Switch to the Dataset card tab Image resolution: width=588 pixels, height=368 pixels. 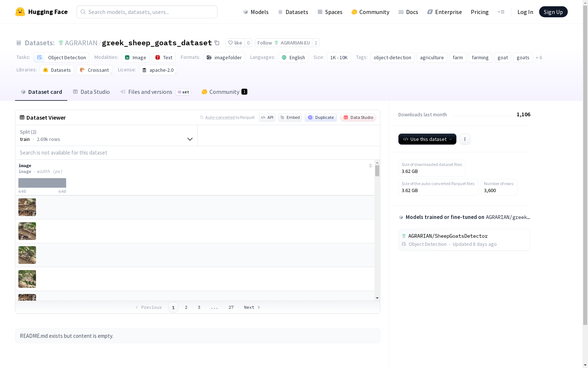pyautogui.click(x=41, y=92)
